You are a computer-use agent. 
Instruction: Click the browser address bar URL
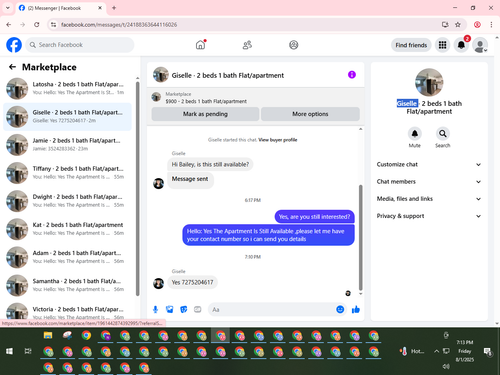[x=119, y=25]
